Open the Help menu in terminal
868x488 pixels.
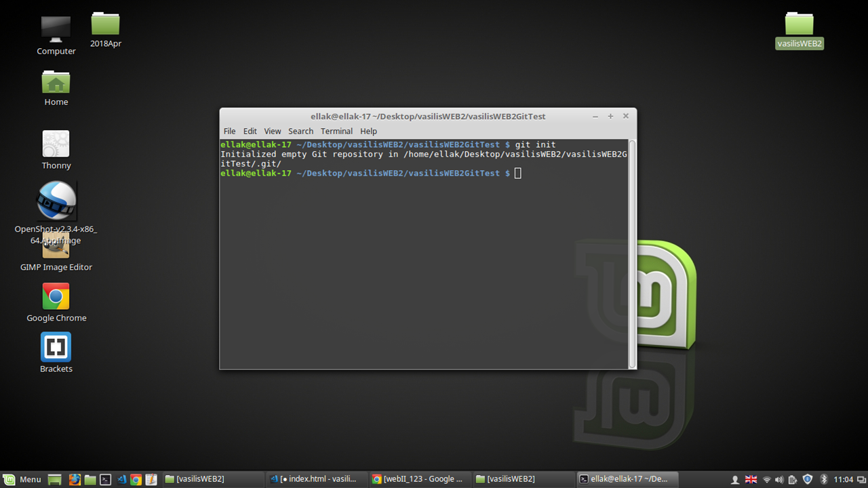point(368,131)
